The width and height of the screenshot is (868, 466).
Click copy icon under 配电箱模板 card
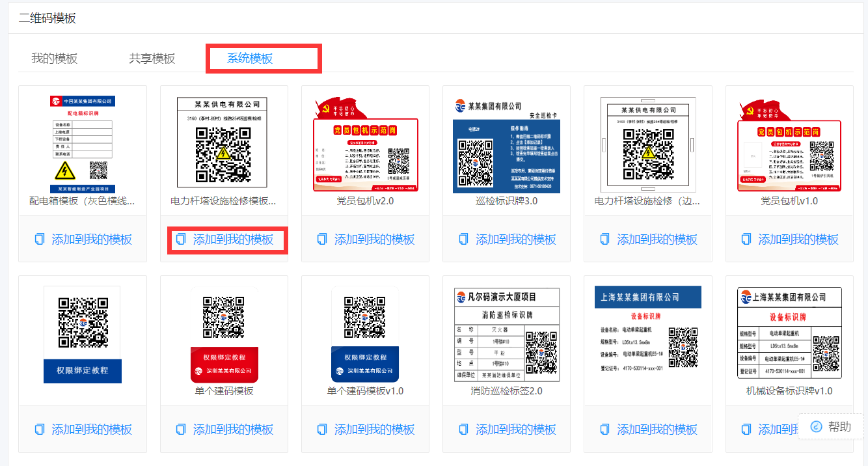click(40, 239)
